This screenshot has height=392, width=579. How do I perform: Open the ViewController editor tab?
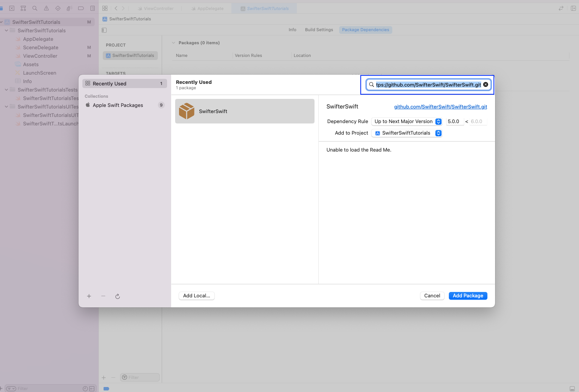[156, 8]
